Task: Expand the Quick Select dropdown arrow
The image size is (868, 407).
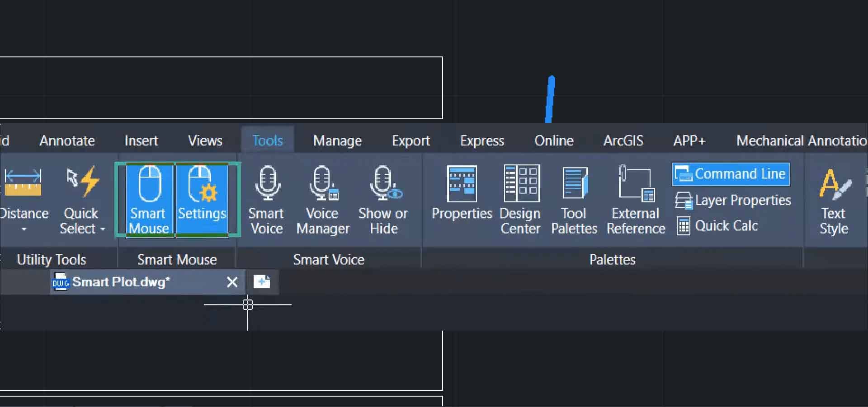Action: click(103, 229)
